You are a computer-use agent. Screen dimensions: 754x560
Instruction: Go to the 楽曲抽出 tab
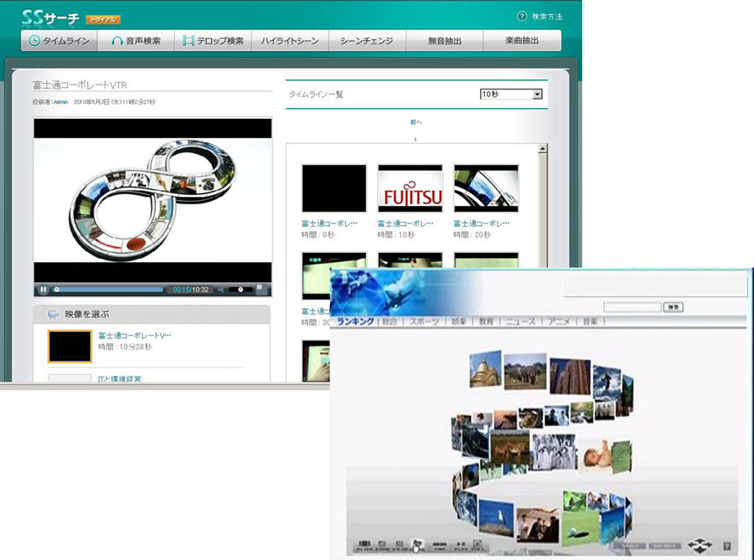tap(521, 41)
